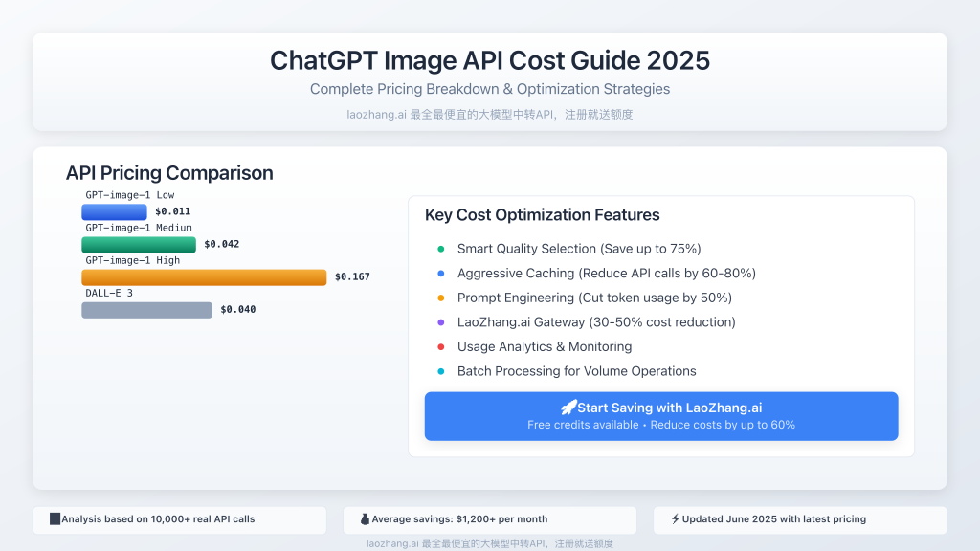The image size is (980, 551).
Task: Click the green bullet beside Smart Quality Selection
Action: 441,249
